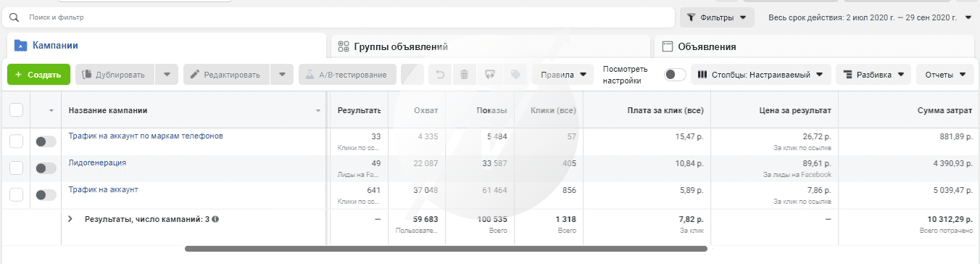This screenshot has height=264, width=980.
Task: Click the export/share icon next to trash
Action: pos(490,74)
